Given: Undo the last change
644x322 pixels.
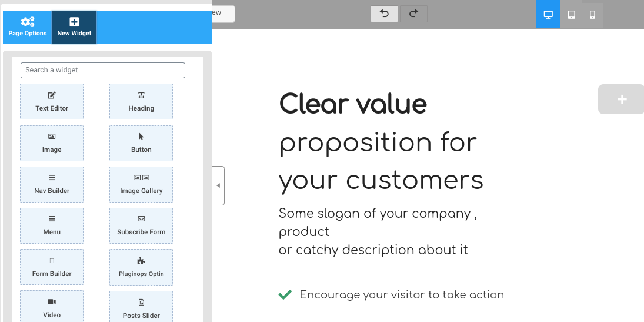Looking at the screenshot, I should pyautogui.click(x=385, y=14).
